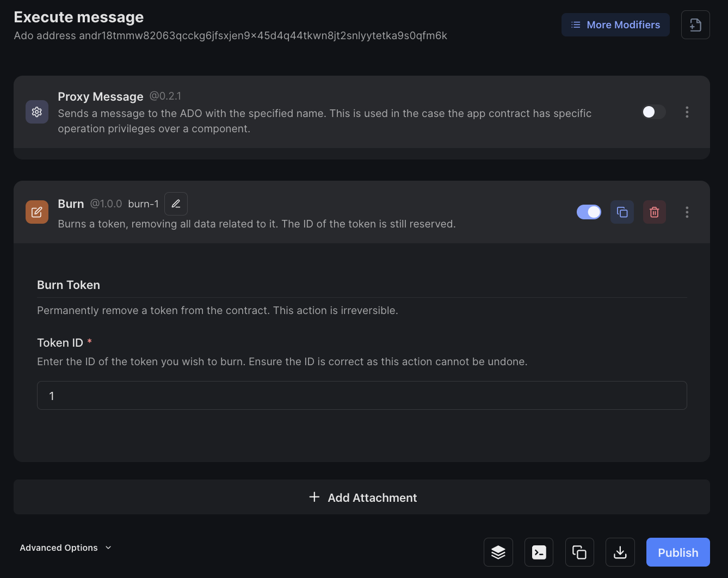Open Burn panel three-dot menu

click(x=687, y=212)
